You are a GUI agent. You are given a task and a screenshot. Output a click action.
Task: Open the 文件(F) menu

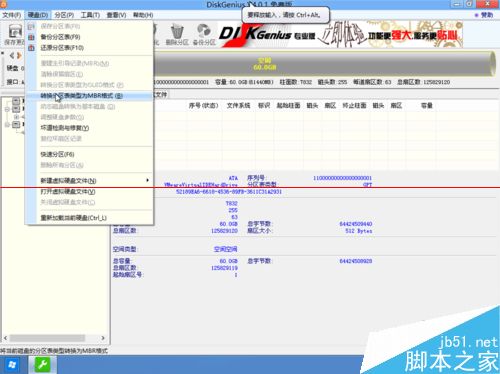tap(12, 15)
